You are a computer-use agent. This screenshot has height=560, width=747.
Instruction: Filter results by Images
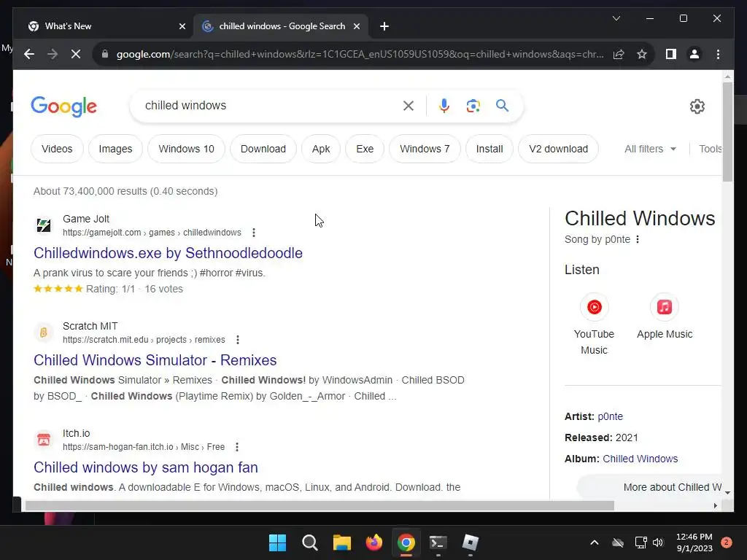click(x=115, y=149)
